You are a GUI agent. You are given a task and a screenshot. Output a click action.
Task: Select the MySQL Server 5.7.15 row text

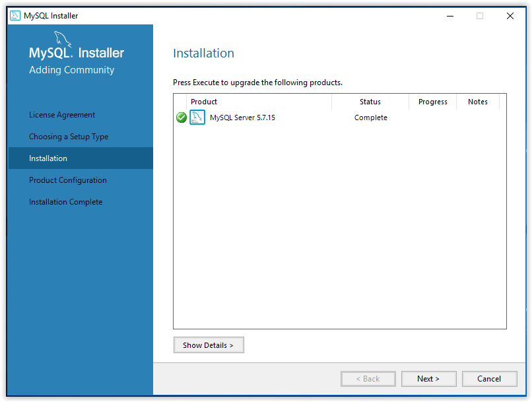pyautogui.click(x=242, y=117)
